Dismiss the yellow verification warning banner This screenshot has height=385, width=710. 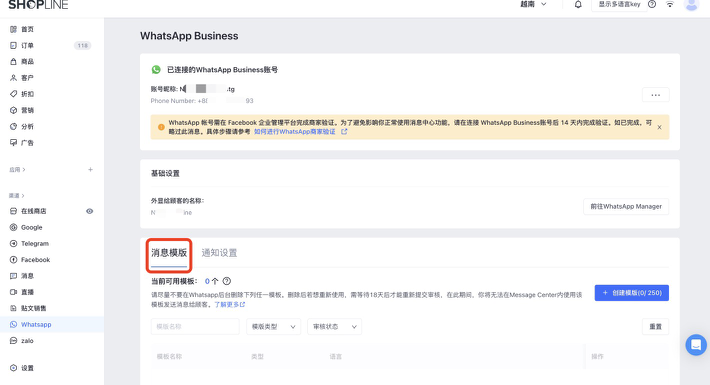coord(659,127)
